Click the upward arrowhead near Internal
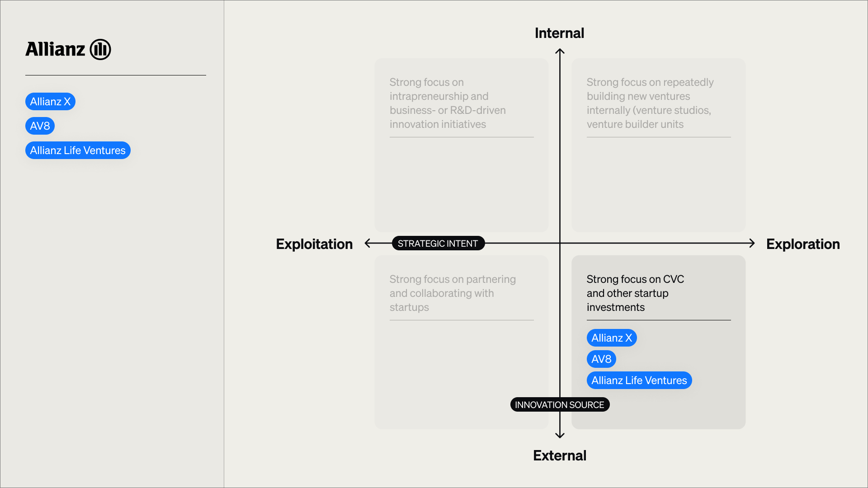Viewport: 868px width, 488px height. click(560, 52)
